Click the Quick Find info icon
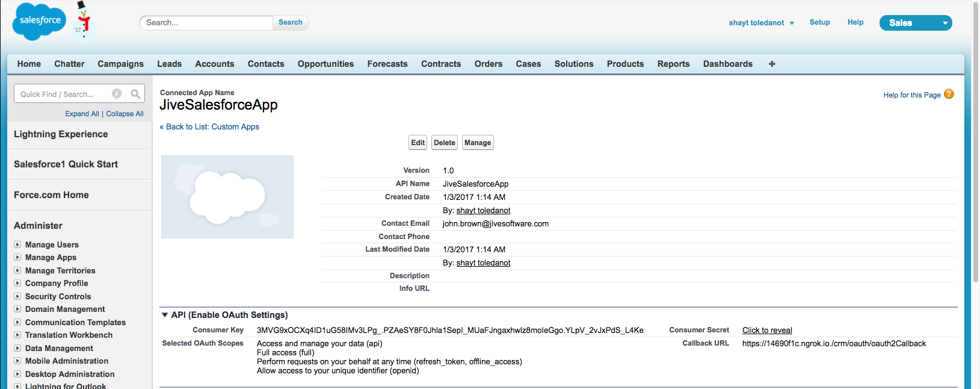This screenshot has width=980, height=389. [117, 93]
